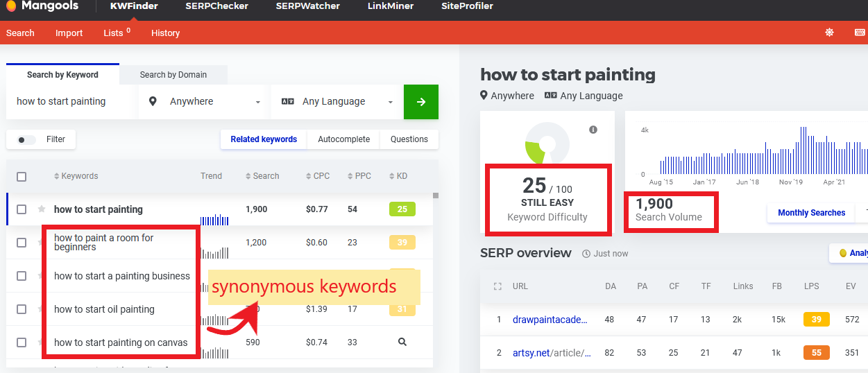Click the orange LPS 55 badge
This screenshot has height=373, width=868.
pos(817,353)
